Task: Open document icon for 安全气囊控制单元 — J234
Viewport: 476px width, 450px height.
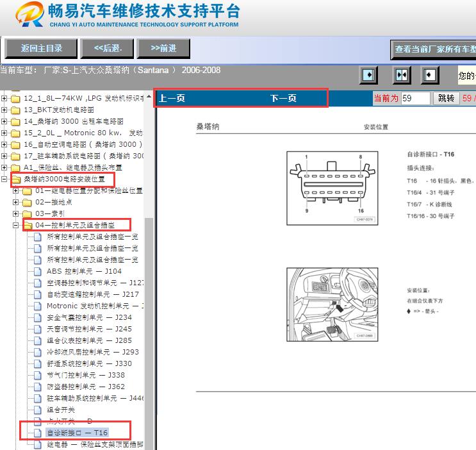Action: (38, 317)
